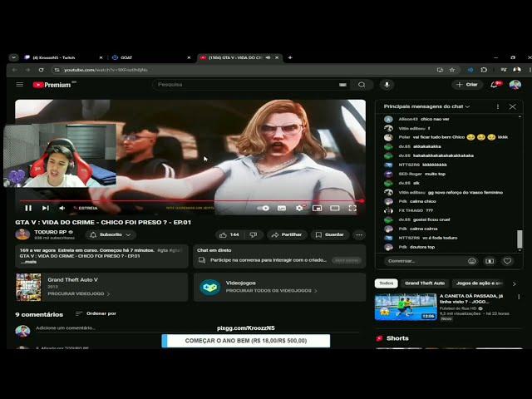Start voice search with microphone icon

point(387,85)
